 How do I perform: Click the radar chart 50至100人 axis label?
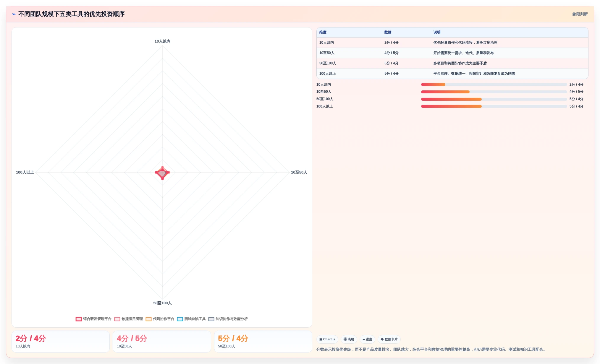coord(162,303)
